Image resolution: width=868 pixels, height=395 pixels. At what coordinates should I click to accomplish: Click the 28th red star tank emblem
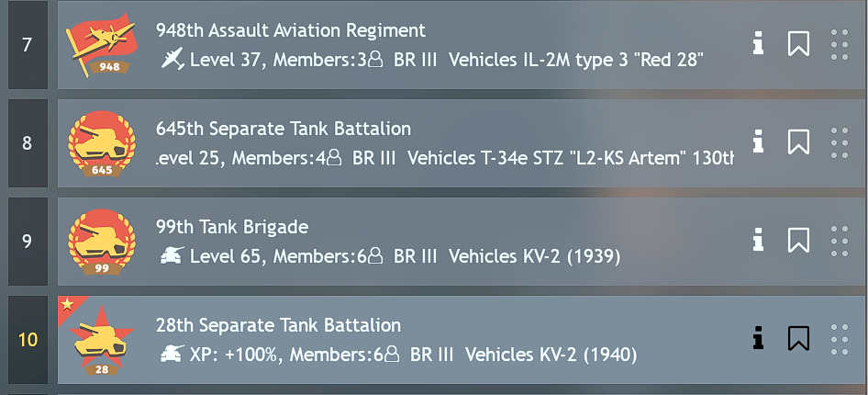pyautogui.click(x=102, y=340)
